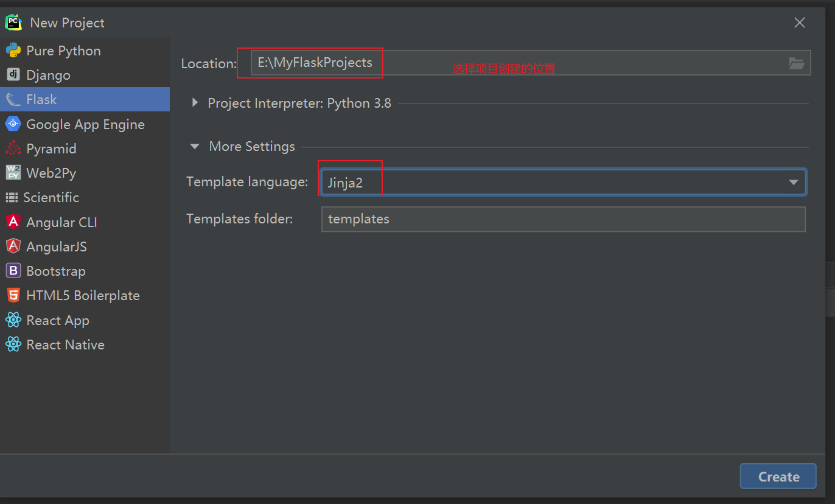Click the PyCharm logo in title bar
Viewport: 835px width, 504px height.
click(x=13, y=23)
